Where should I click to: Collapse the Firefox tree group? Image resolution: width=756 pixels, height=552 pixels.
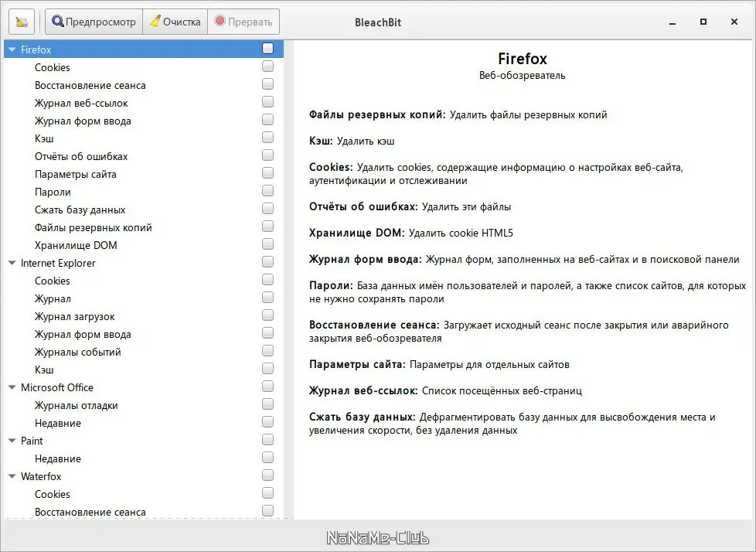tap(12, 49)
